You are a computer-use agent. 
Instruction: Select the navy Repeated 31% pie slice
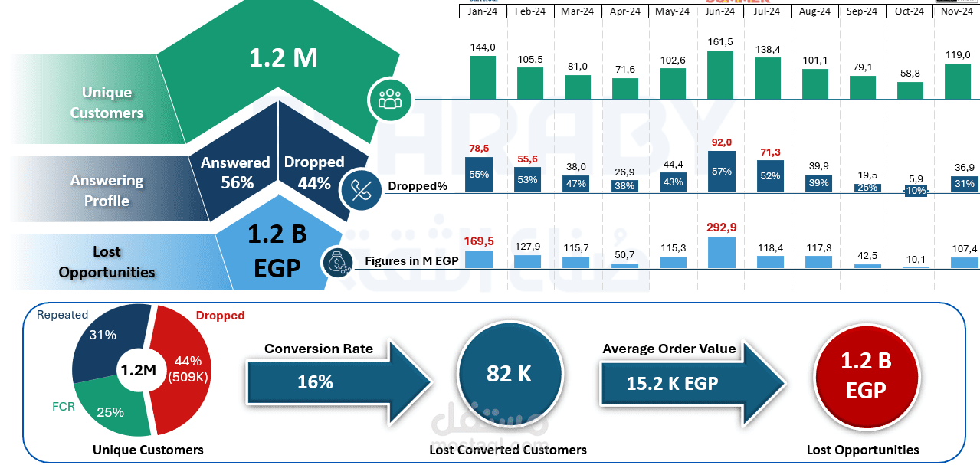pyautogui.click(x=107, y=341)
